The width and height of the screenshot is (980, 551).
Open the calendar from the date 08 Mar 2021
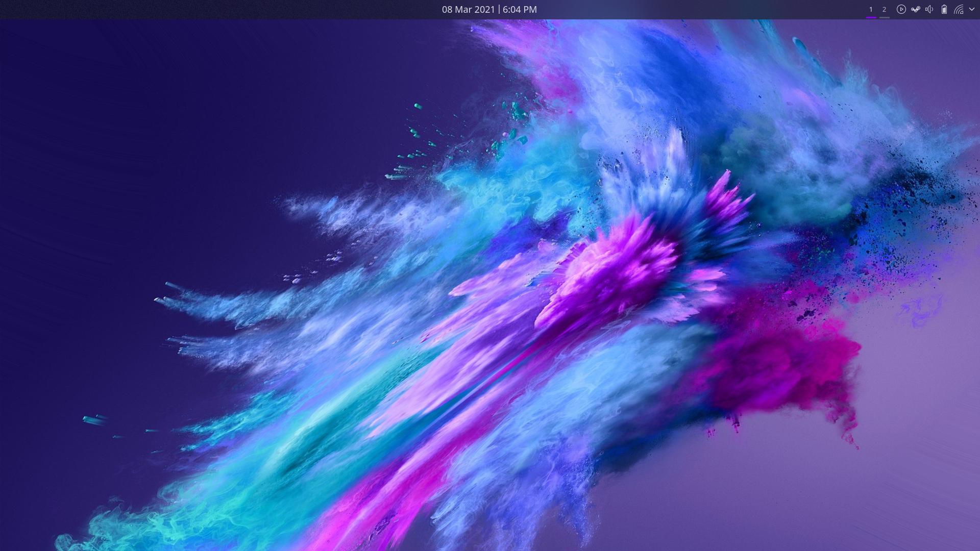(x=468, y=9)
